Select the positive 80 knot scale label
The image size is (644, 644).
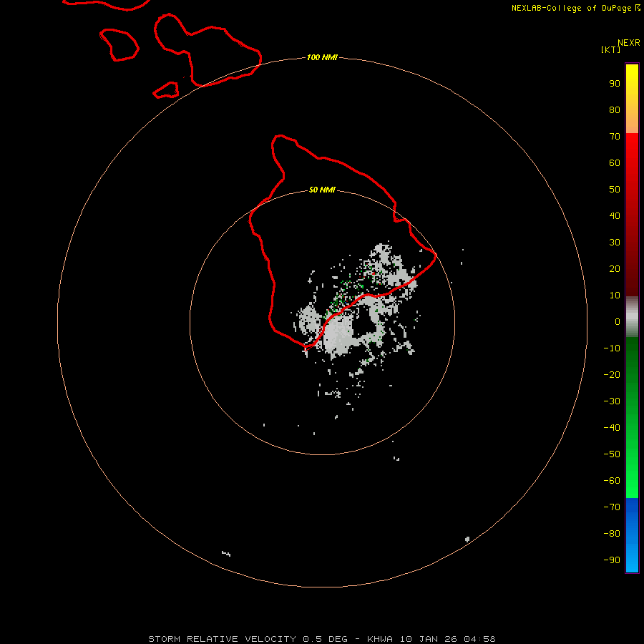click(x=615, y=110)
